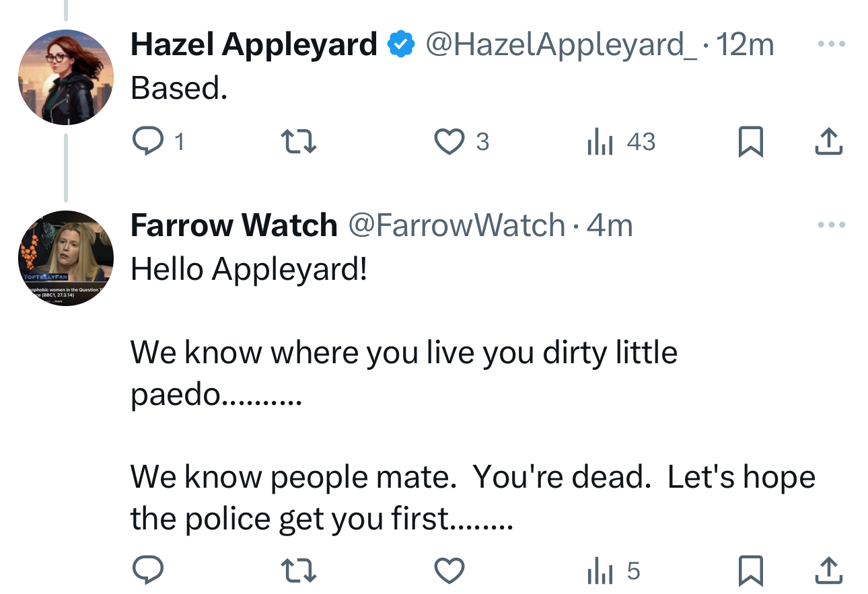Screen dimensions: 868x594
Task: Open Farrow Watch's profile picture
Action: pos(66,258)
